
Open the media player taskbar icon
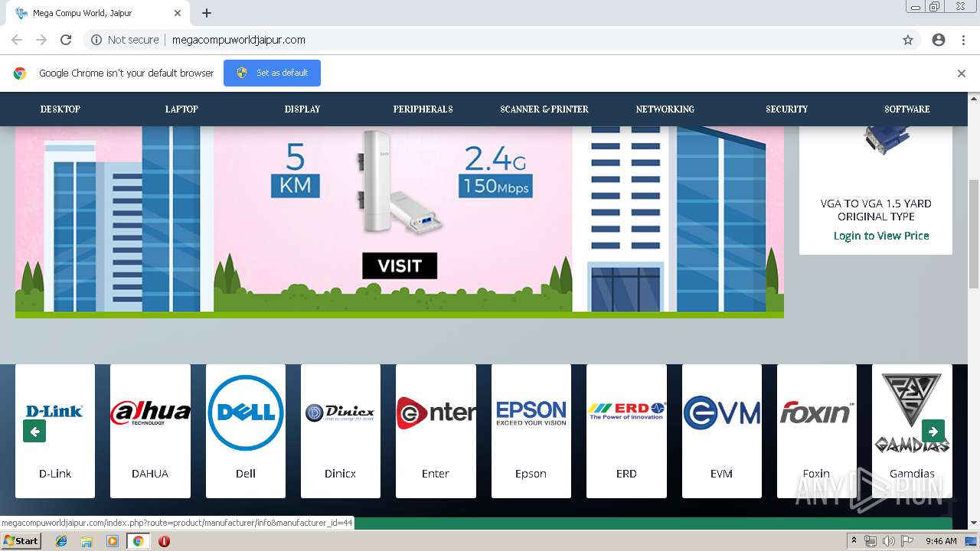(113, 541)
